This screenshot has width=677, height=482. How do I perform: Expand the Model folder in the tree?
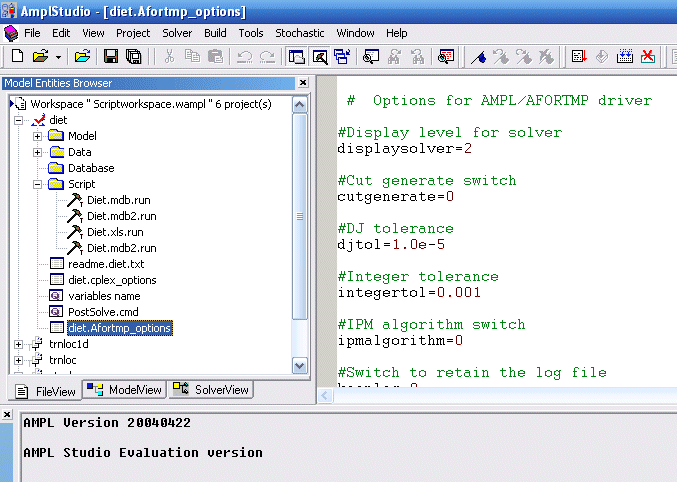tap(38, 136)
